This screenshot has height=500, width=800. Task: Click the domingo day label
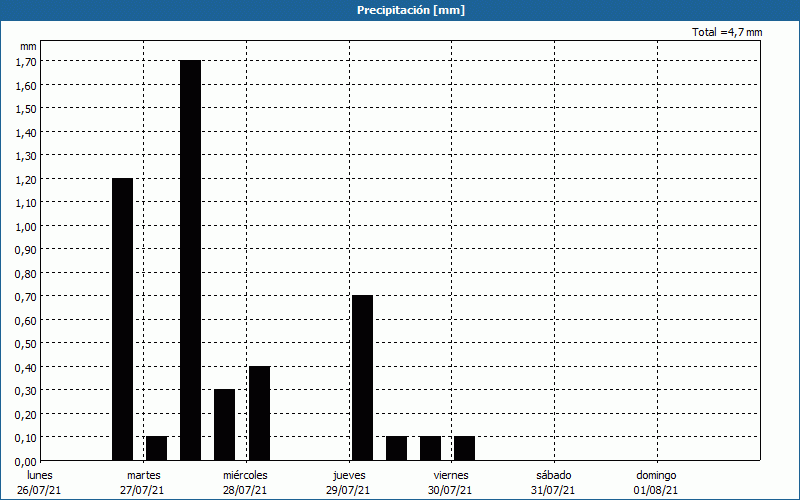[656, 476]
